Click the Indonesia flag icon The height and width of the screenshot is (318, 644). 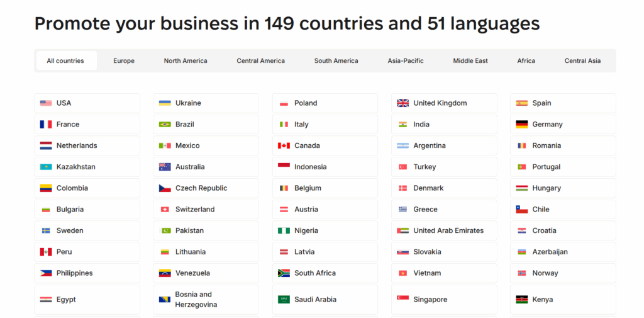(x=284, y=166)
